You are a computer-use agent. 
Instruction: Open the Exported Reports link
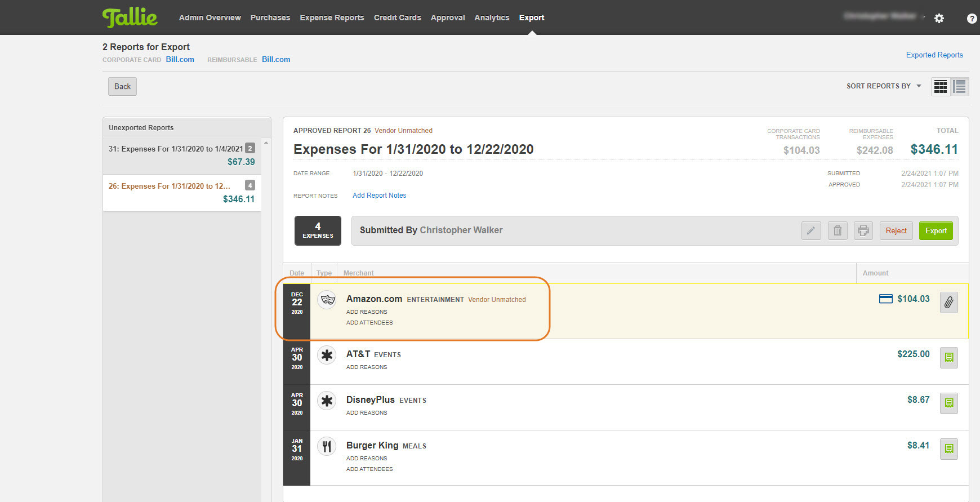click(934, 55)
